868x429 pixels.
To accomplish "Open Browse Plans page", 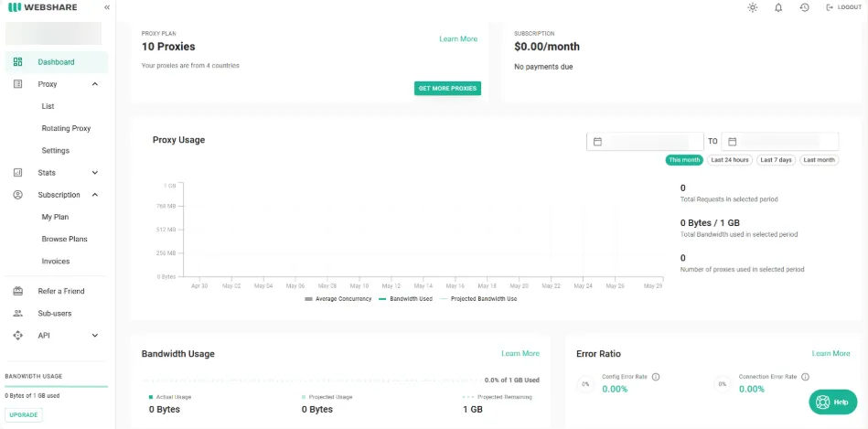I will tap(64, 239).
